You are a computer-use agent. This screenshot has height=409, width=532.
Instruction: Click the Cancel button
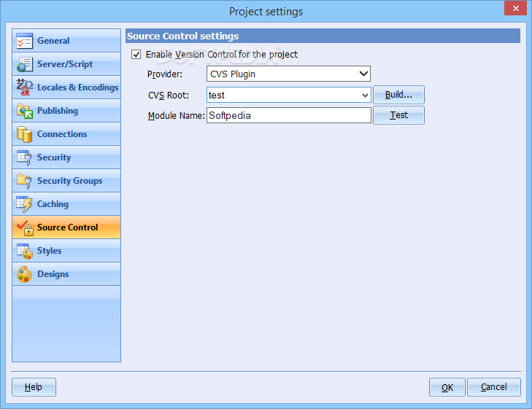[494, 387]
